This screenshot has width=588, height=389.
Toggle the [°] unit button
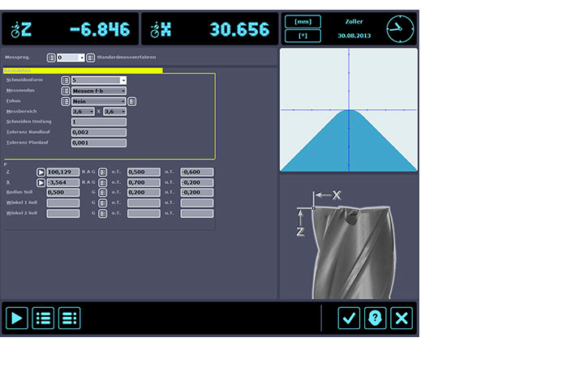click(x=303, y=36)
